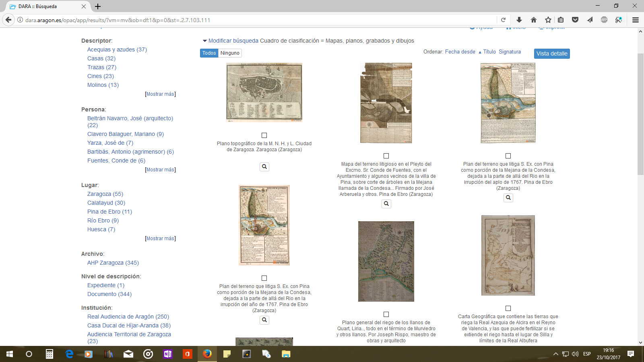The image size is (644, 362).
Task: Filter by person Clavero Balaguer, Mariano (9)
Action: [126, 134]
